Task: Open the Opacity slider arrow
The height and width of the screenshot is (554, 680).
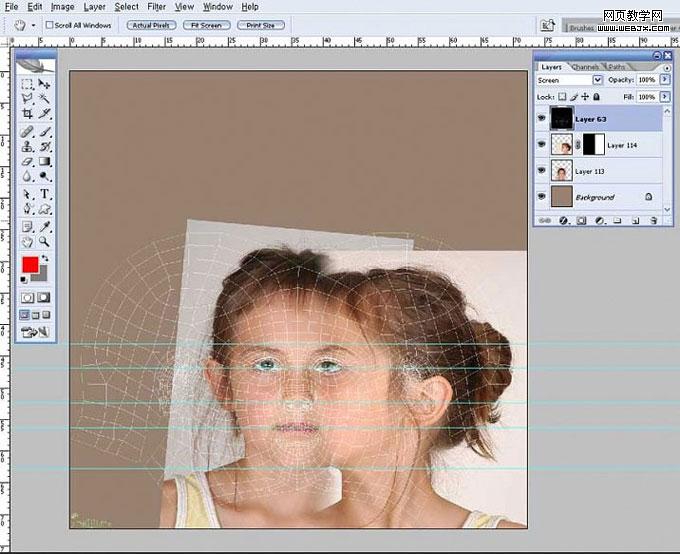Action: tap(664, 80)
